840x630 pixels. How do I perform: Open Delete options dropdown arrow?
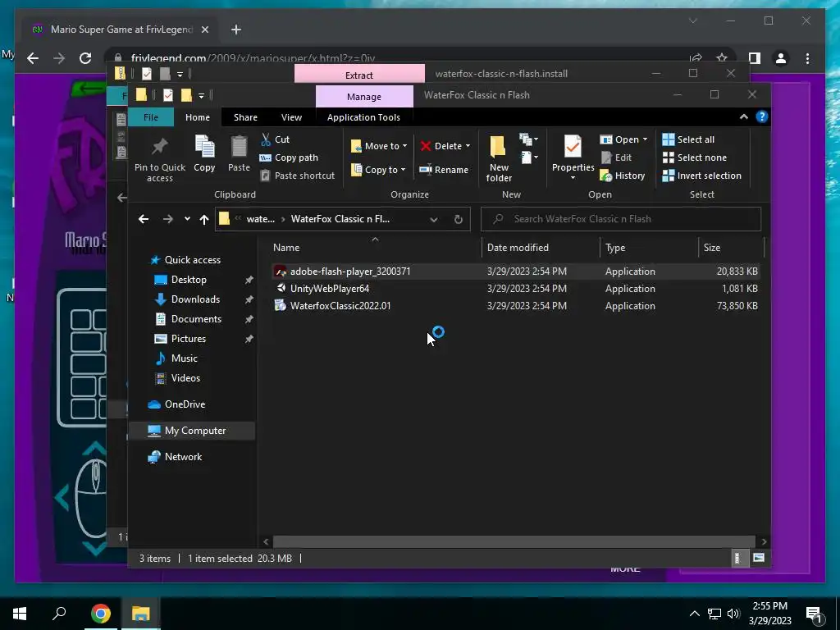[x=468, y=146]
